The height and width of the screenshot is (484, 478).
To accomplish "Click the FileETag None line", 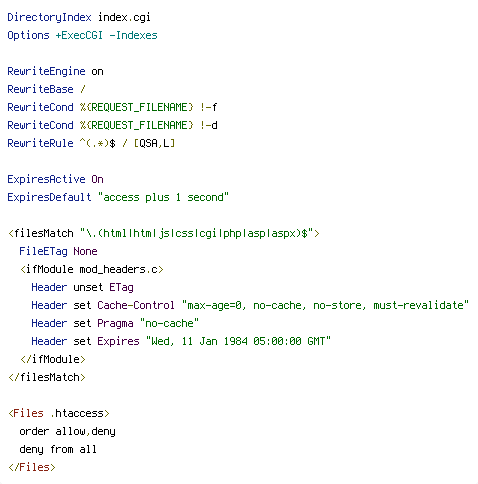I will [x=58, y=251].
